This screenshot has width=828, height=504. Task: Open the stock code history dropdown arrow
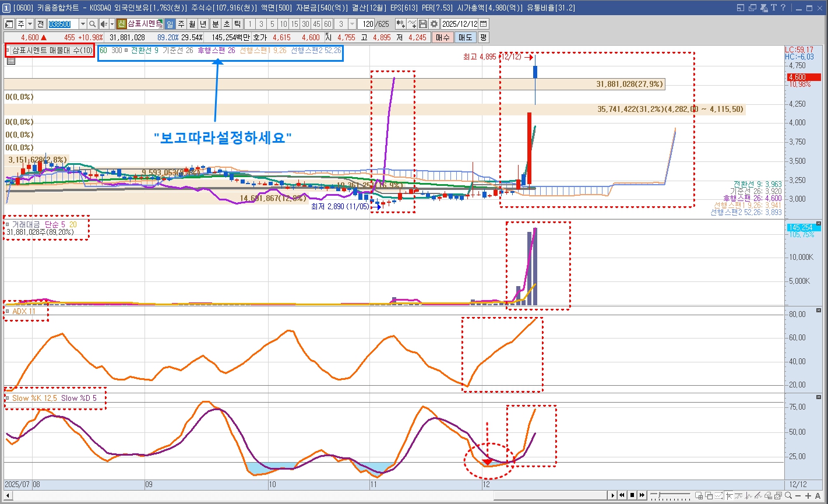(x=83, y=24)
